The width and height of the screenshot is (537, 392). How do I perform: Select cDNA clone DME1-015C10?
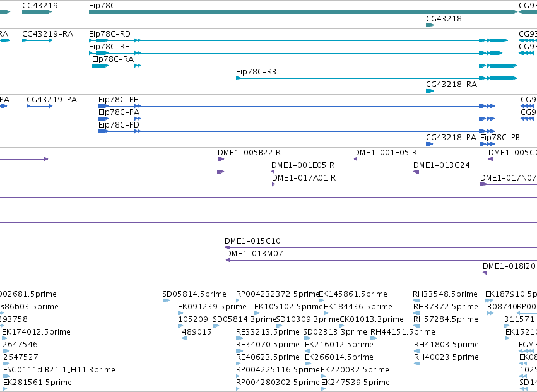coord(381,247)
